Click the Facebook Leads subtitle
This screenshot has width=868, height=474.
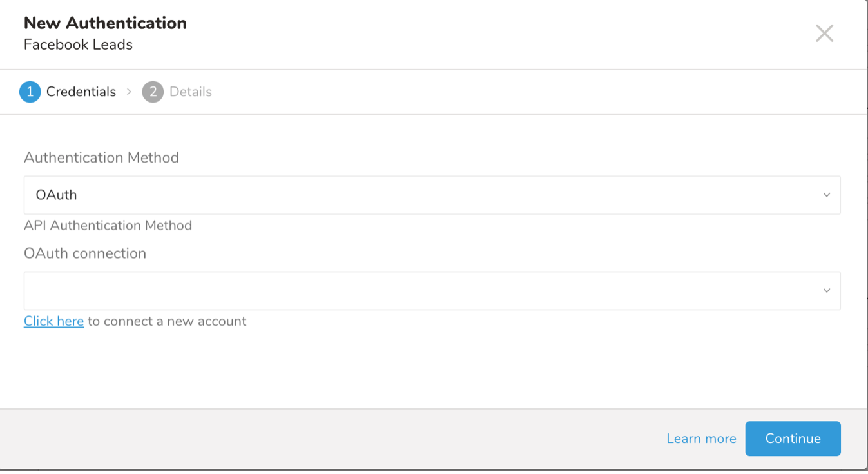point(78,45)
